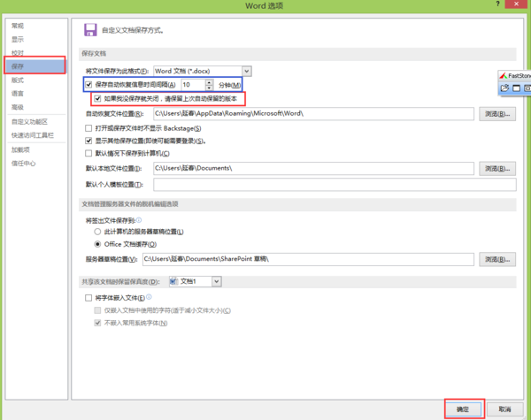Click info icon beside 将签出文件保存到

(x=139, y=220)
